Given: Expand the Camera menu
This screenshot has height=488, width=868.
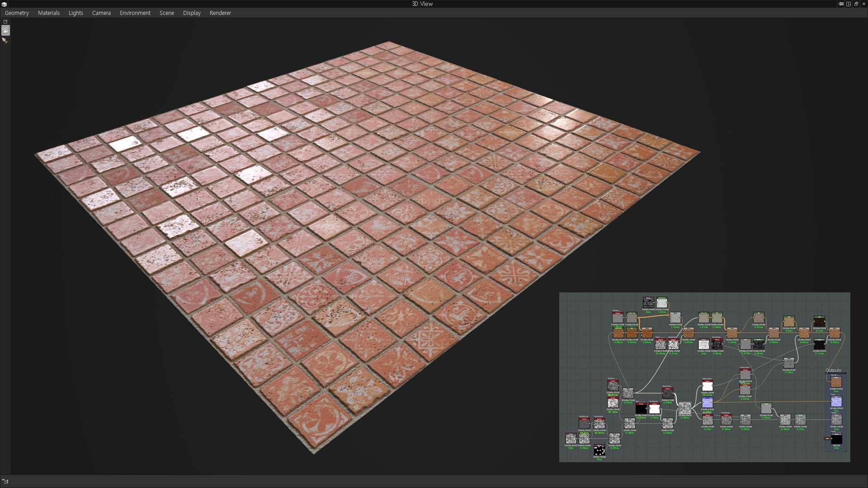Looking at the screenshot, I should tap(101, 13).
